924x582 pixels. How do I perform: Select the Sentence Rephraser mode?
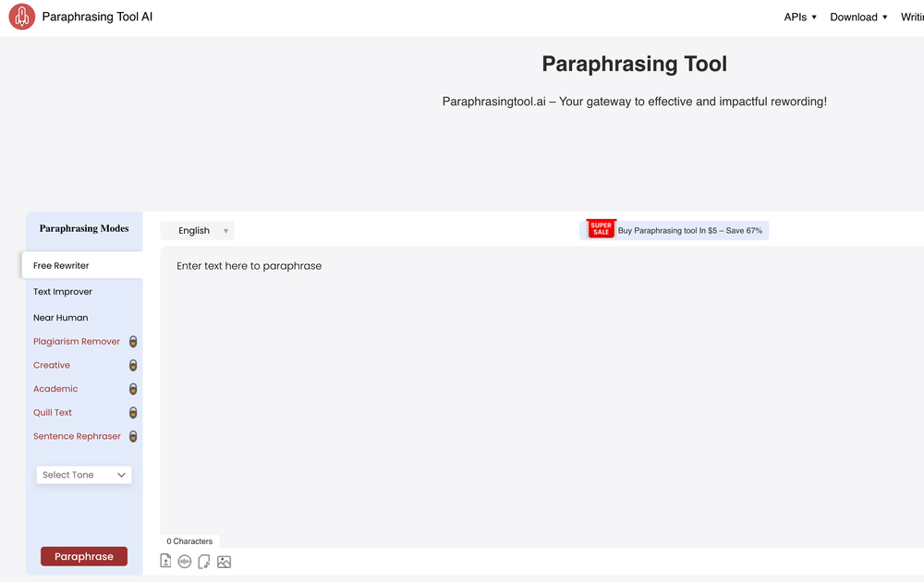click(x=77, y=436)
